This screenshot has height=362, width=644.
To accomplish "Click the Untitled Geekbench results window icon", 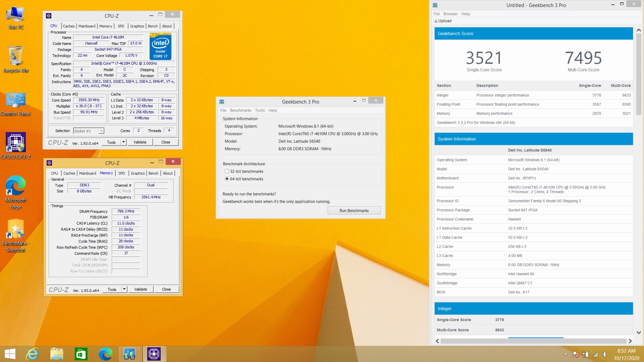I will click(435, 5).
